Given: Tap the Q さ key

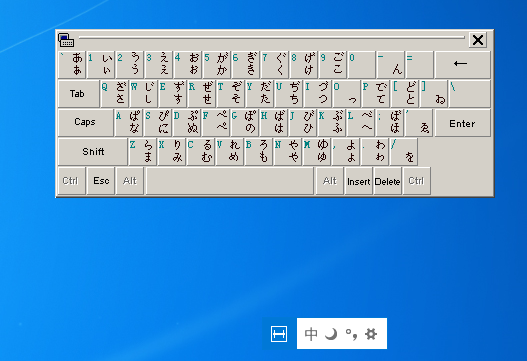Looking at the screenshot, I should pos(115,93).
